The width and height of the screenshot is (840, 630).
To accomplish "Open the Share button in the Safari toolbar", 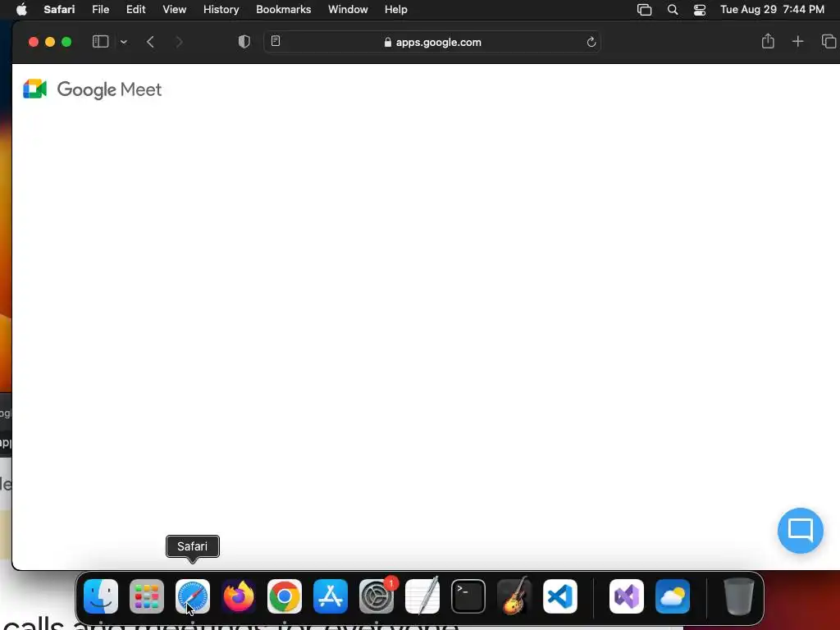I will (768, 41).
